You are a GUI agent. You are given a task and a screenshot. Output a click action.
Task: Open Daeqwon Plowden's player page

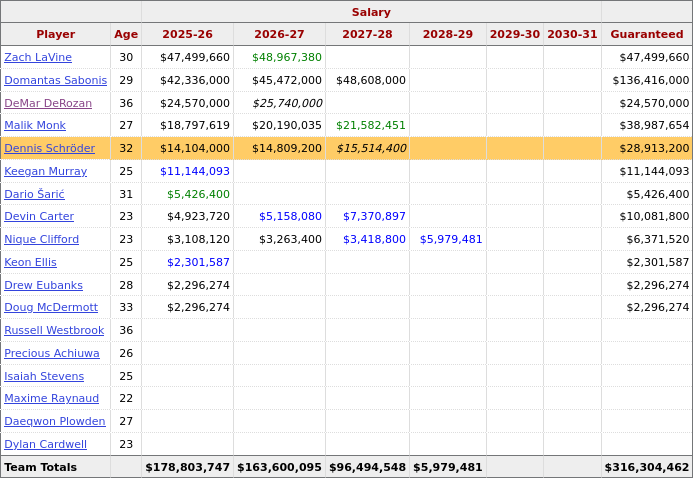point(55,421)
